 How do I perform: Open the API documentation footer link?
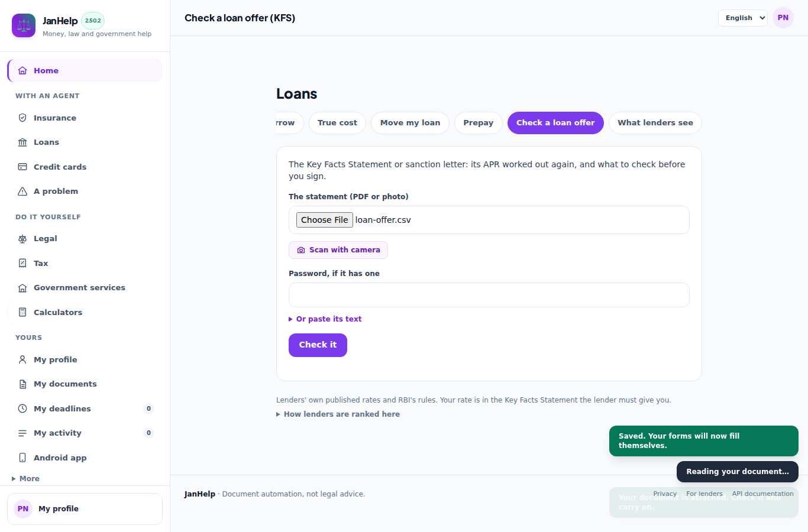[x=762, y=494]
